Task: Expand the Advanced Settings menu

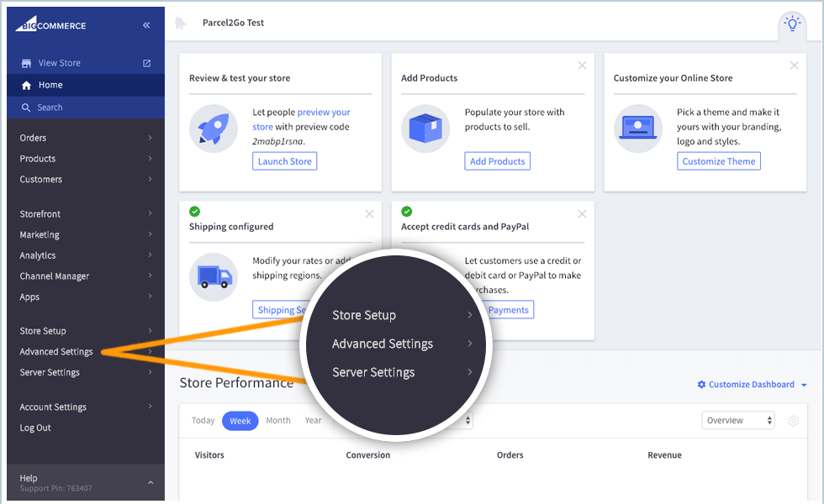Action: point(55,351)
